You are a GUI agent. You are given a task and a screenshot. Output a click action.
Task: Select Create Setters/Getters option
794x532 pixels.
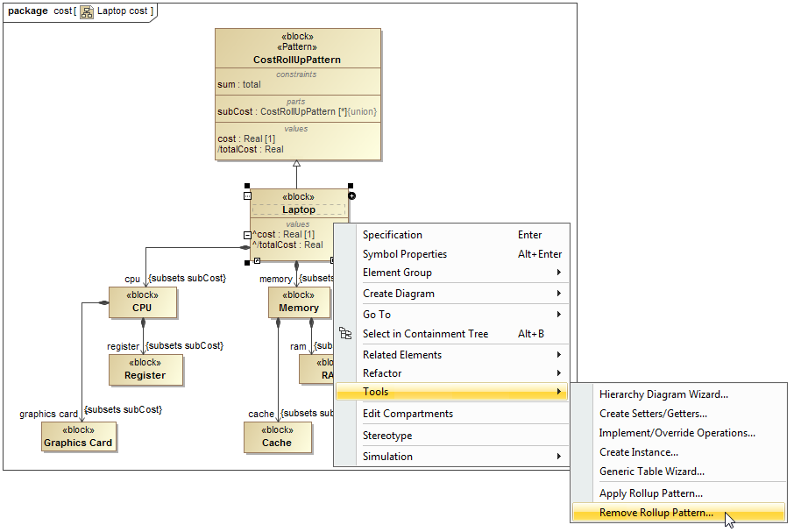[653, 414]
